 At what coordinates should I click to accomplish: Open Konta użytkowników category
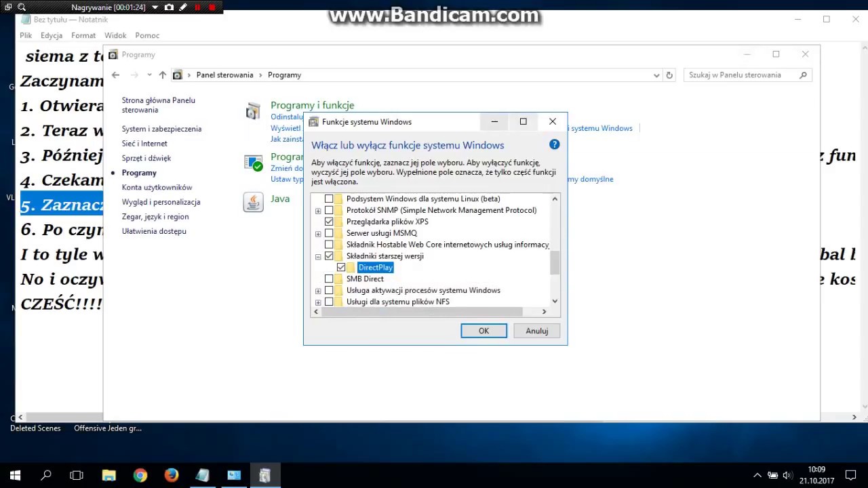157,187
